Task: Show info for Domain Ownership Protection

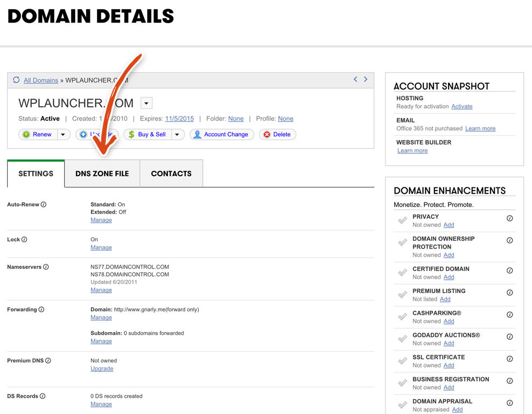Action: pyautogui.click(x=509, y=240)
